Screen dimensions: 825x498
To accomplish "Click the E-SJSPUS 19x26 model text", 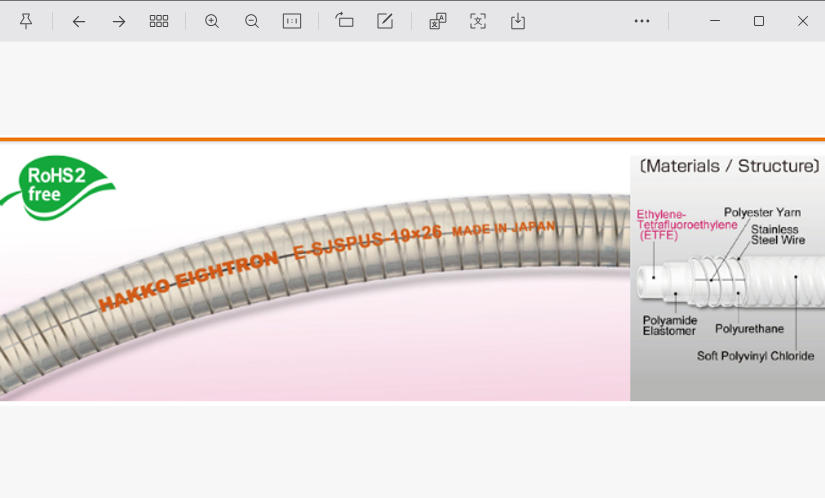I will [x=367, y=242].
